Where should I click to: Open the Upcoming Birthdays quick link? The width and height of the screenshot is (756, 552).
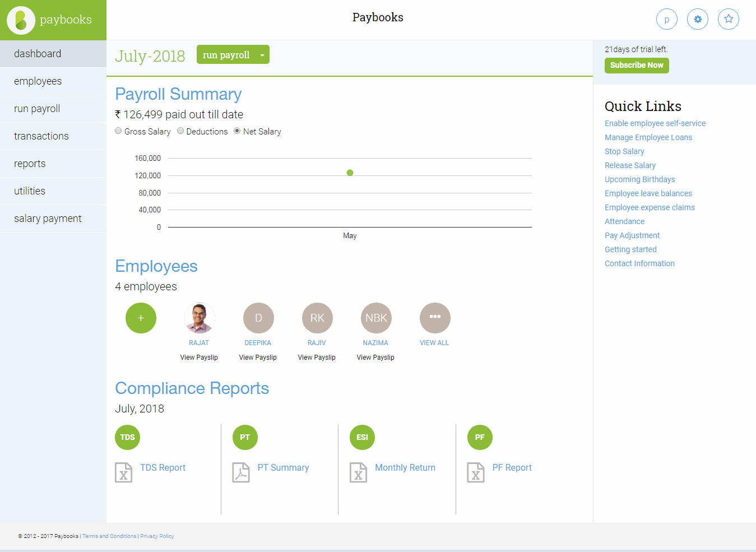639,179
